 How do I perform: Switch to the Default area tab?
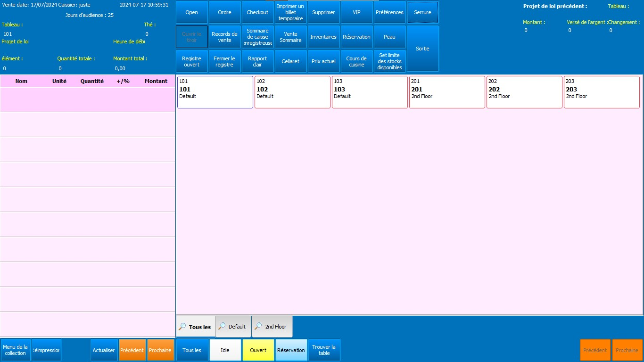click(x=233, y=327)
